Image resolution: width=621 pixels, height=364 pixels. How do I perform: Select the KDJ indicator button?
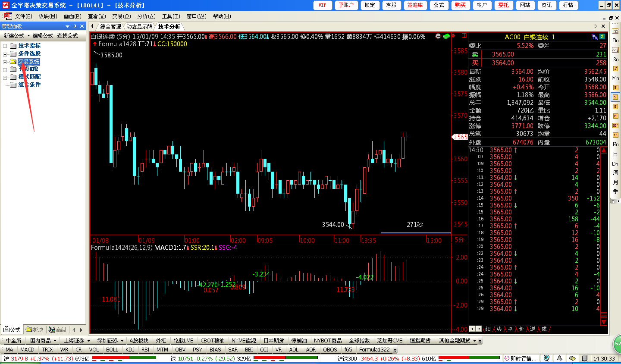[x=130, y=350]
